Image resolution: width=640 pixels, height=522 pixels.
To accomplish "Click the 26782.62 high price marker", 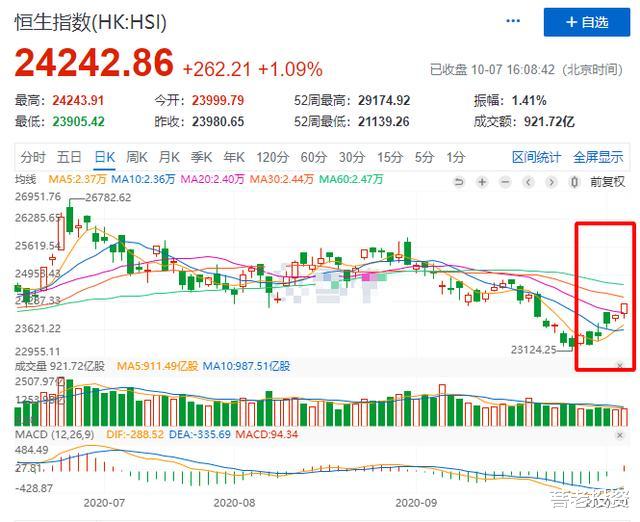I will click(108, 198).
